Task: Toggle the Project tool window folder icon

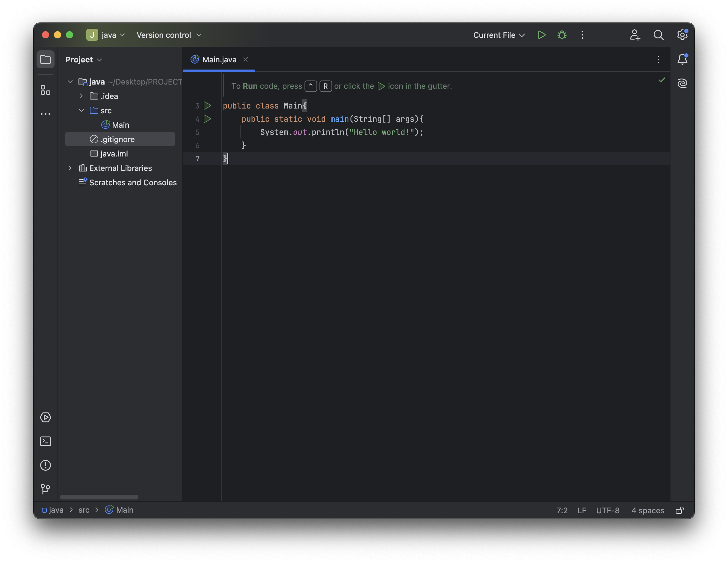Action: [45, 60]
